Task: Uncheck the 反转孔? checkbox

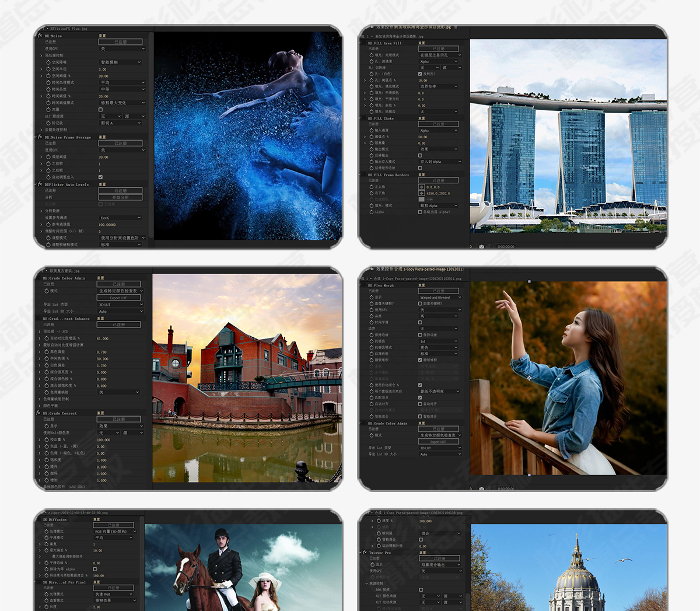Action: (420, 74)
